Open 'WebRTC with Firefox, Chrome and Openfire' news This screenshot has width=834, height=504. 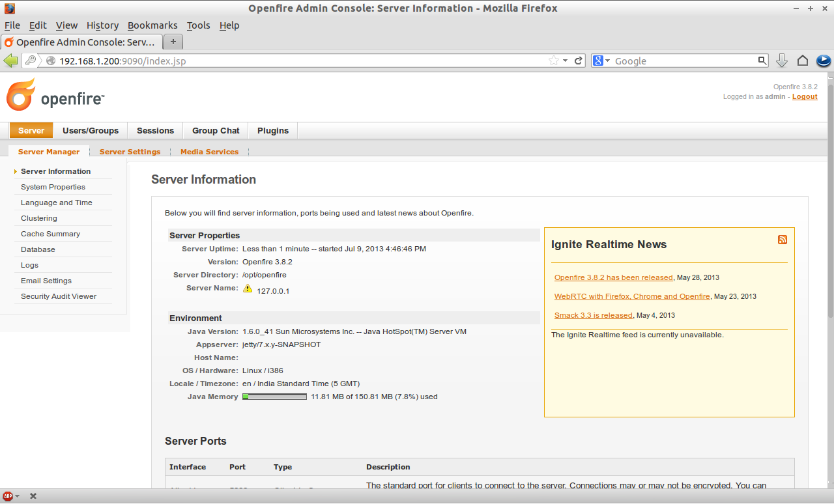coord(632,296)
